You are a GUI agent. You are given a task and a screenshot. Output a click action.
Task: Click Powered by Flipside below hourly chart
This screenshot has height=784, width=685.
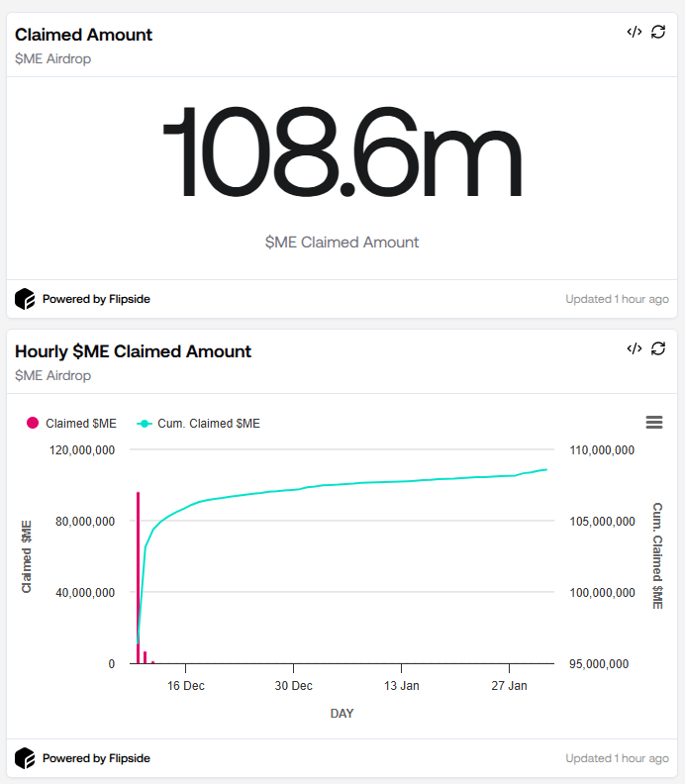point(96,759)
